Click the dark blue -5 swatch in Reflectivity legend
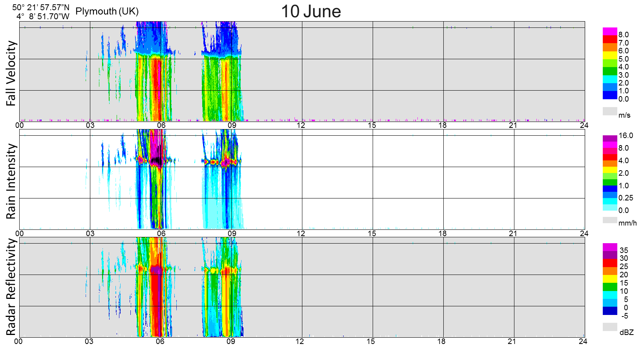This screenshot has width=644, height=353. (610, 311)
